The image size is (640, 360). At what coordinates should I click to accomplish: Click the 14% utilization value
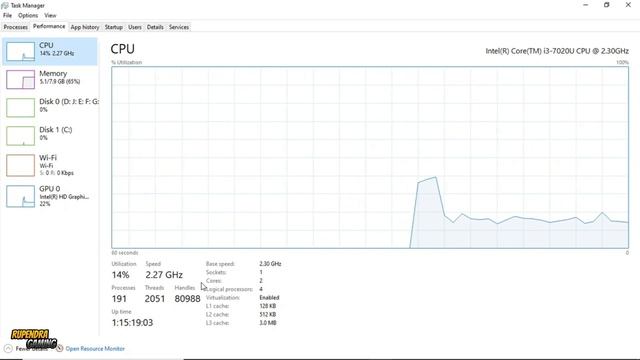point(120,275)
